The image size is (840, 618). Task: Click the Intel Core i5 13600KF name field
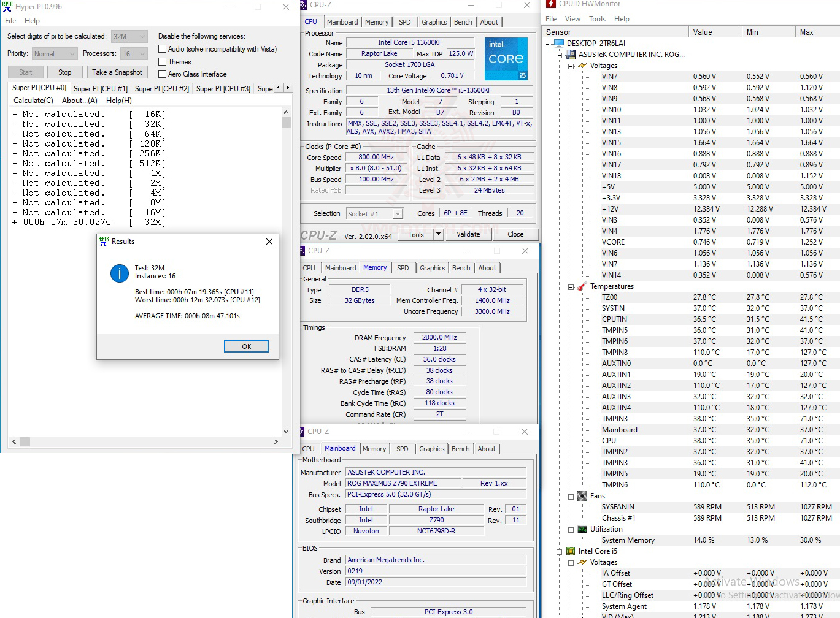410,43
